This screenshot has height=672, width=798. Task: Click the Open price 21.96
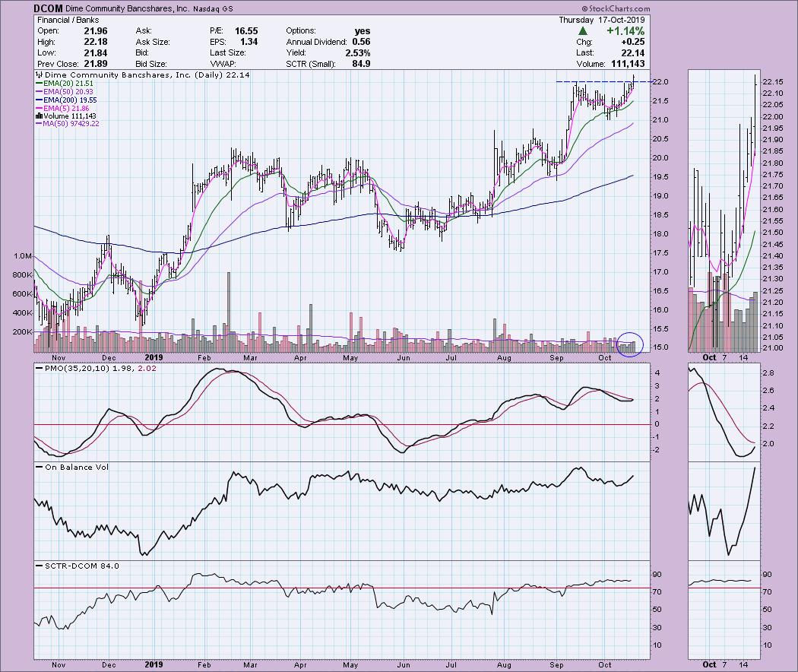(x=95, y=31)
